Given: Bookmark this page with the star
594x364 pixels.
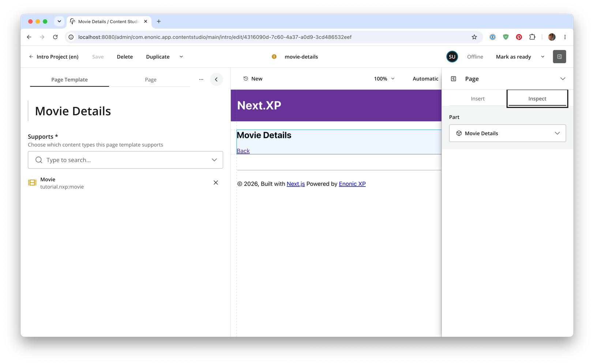Looking at the screenshot, I should [474, 37].
